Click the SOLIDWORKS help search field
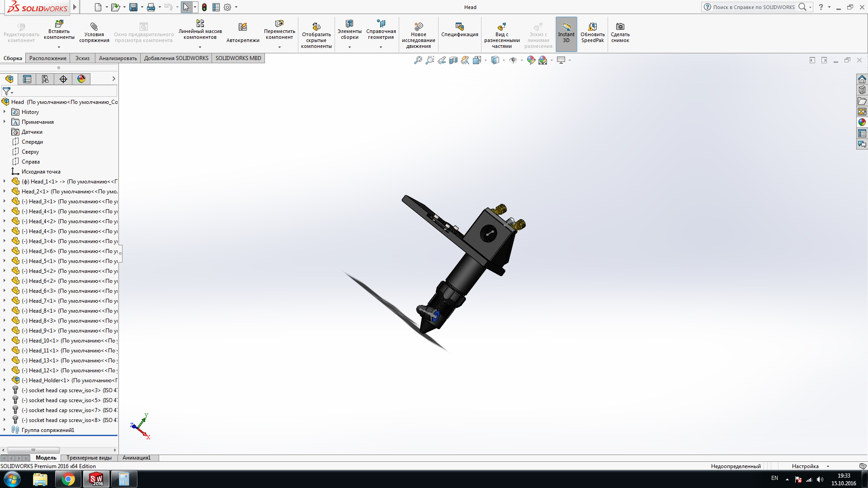Viewport: 868px width, 488px height. [754, 7]
